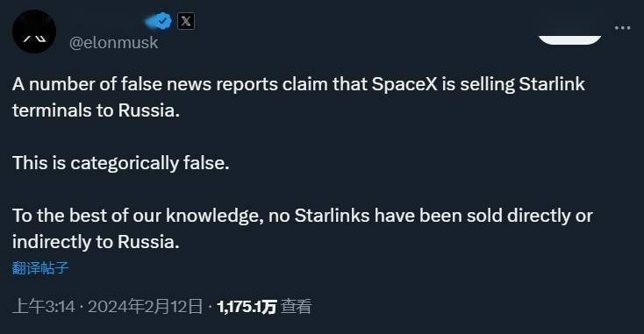
Task: Click 'This is categorically false.' sentence
Action: [121, 163]
